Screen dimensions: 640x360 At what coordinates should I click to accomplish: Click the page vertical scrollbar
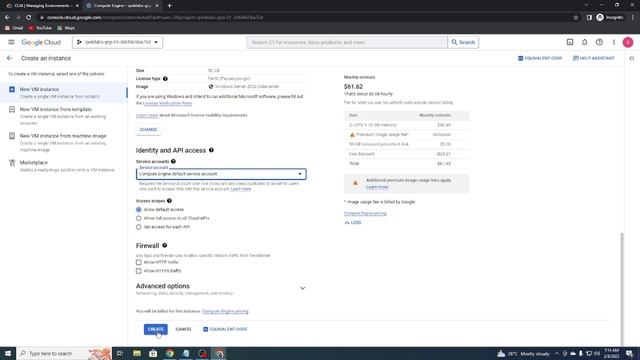[x=622, y=289]
